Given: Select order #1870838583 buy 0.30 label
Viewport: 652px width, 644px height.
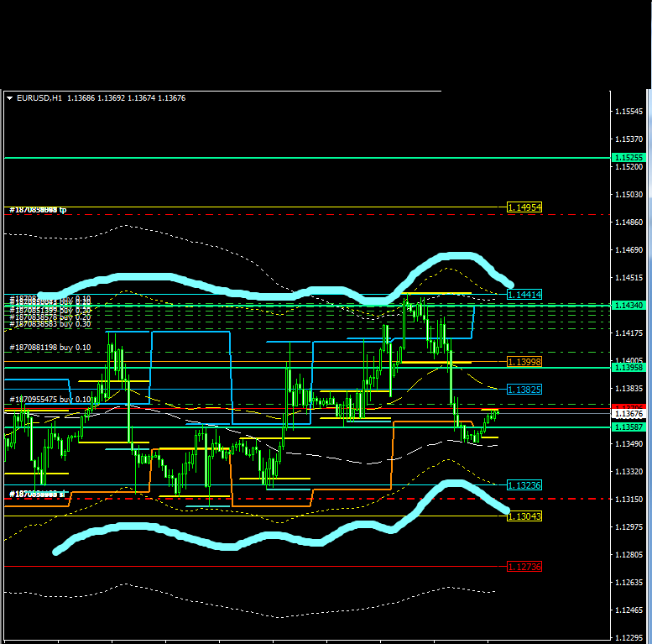Looking at the screenshot, I should pyautogui.click(x=50, y=324).
